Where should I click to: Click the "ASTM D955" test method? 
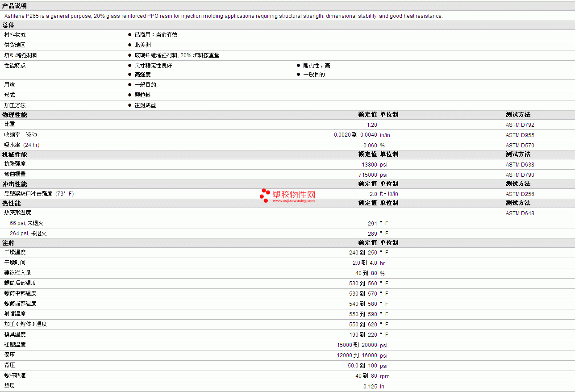(x=520, y=135)
